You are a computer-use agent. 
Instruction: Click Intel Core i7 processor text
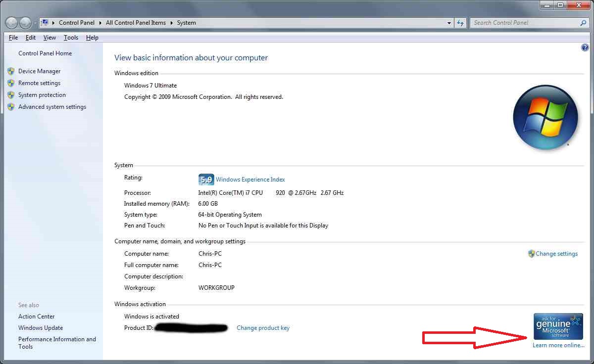(271, 193)
